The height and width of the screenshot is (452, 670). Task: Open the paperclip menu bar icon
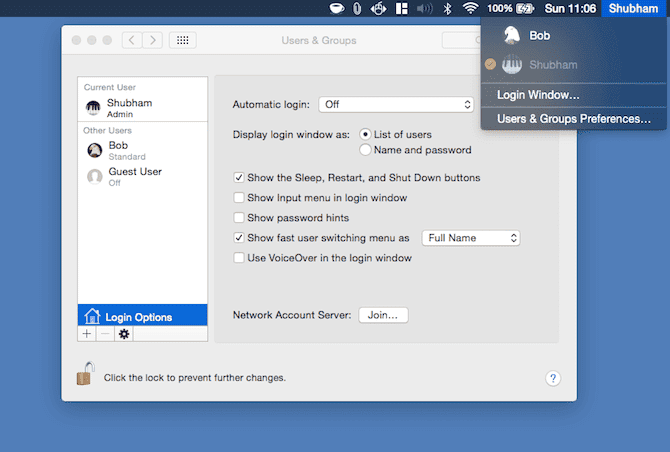[357, 8]
